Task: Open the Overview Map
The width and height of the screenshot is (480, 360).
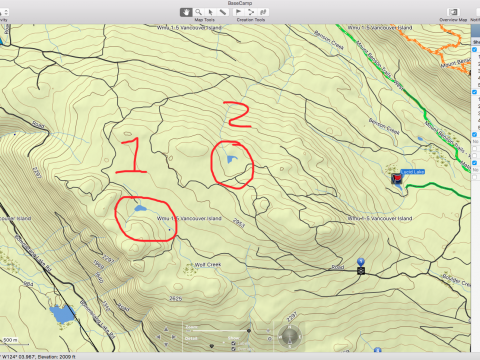Action: click(x=453, y=12)
